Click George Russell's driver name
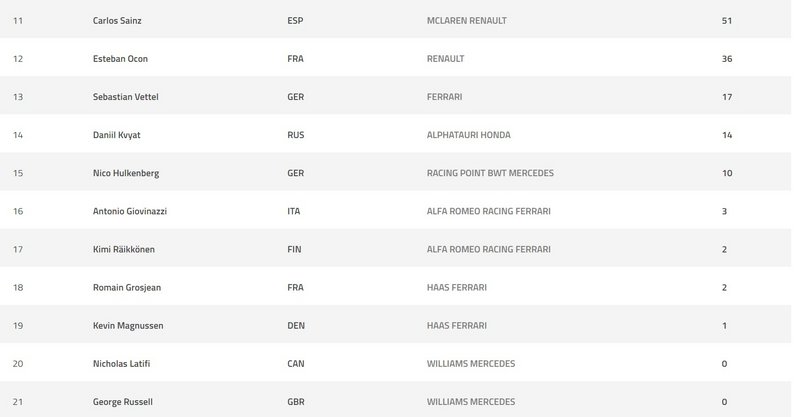The width and height of the screenshot is (800, 417). point(121,401)
